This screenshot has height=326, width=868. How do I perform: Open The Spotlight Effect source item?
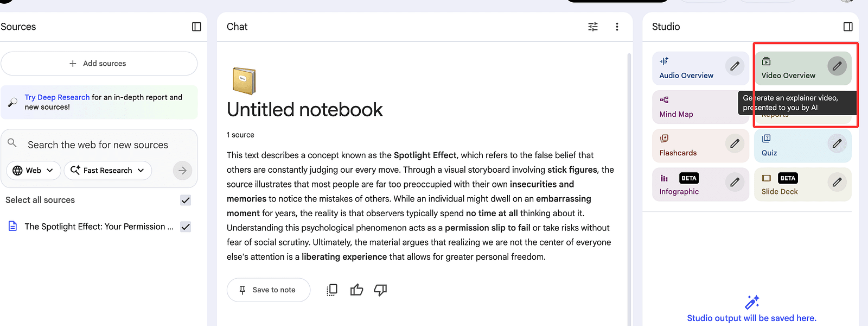click(x=99, y=227)
